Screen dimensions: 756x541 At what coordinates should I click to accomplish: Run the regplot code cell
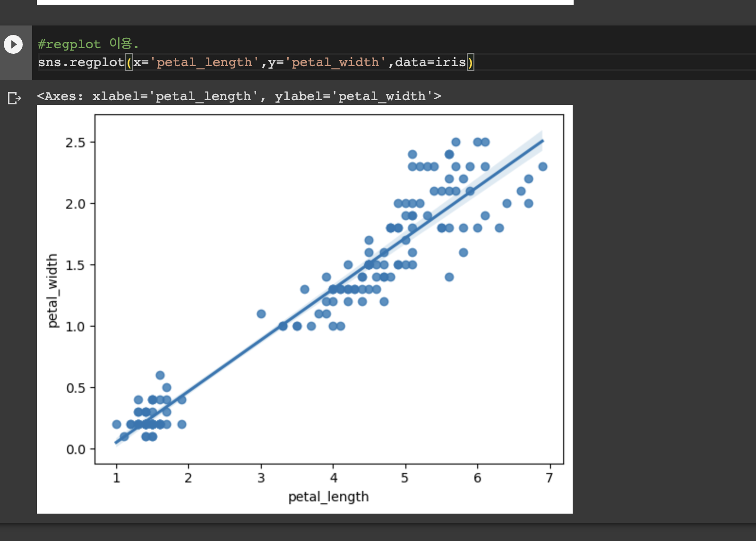pos(13,44)
